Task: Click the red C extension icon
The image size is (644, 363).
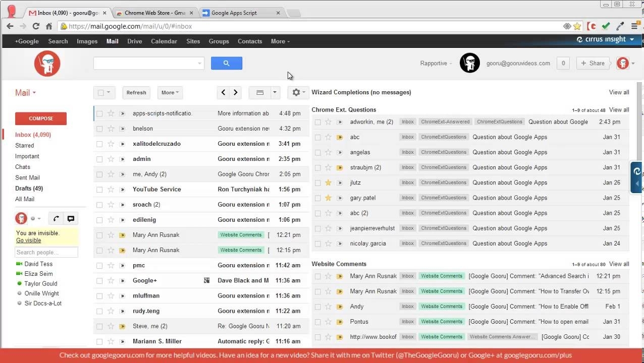Action: pyautogui.click(x=592, y=26)
